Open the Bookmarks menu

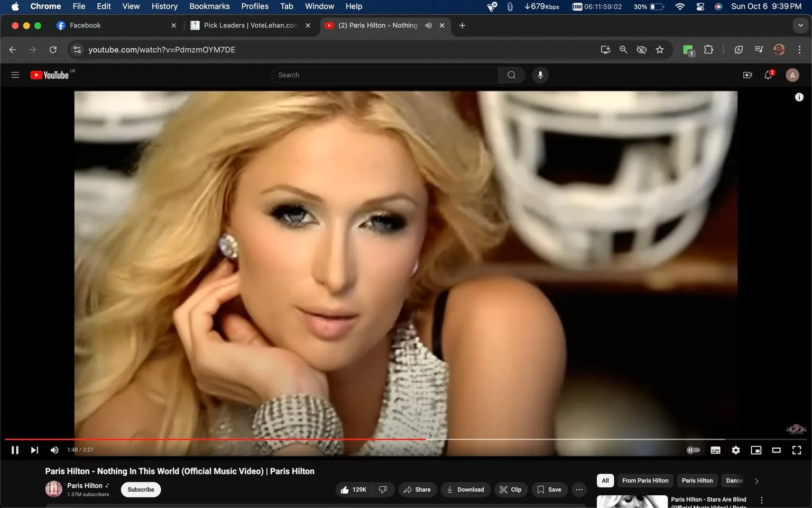point(209,6)
